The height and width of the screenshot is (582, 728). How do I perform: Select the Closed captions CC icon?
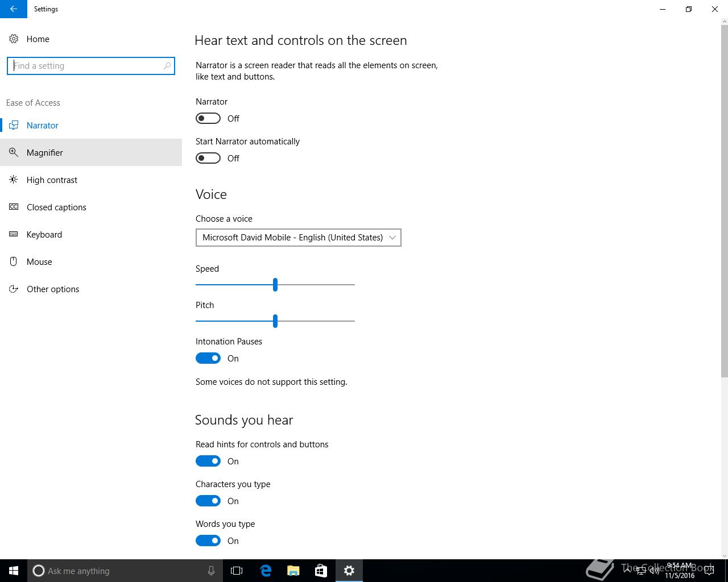point(14,207)
